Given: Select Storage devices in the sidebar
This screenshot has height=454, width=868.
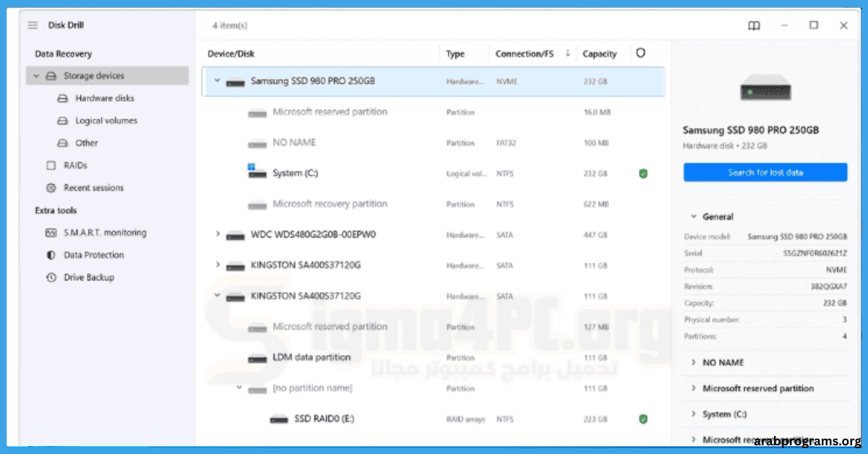Looking at the screenshot, I should [x=107, y=76].
